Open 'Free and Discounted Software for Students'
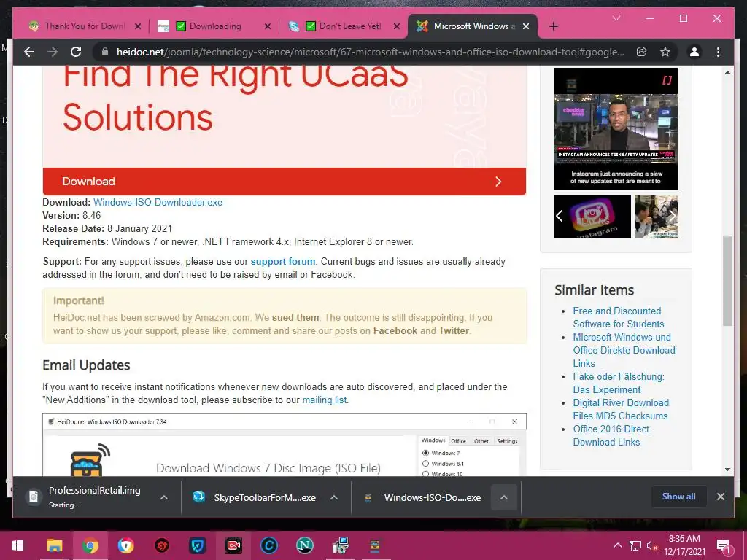This screenshot has width=747, height=560. pyautogui.click(x=618, y=317)
